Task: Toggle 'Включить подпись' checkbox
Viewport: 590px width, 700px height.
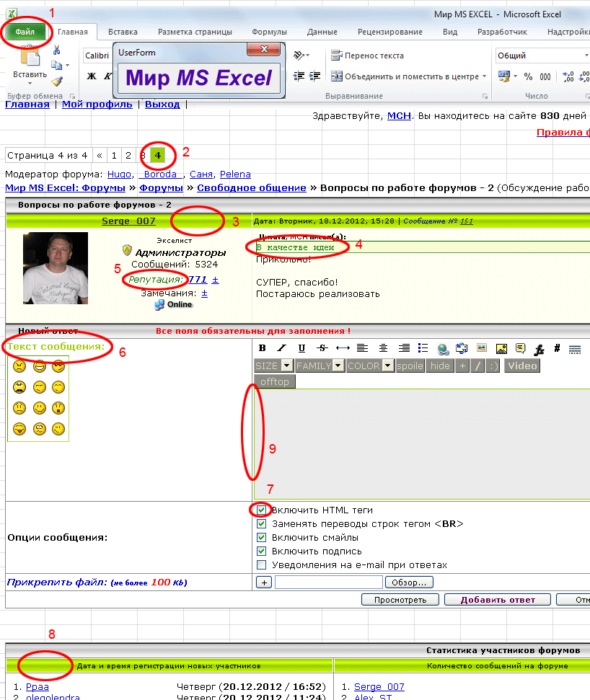Action: click(x=261, y=551)
